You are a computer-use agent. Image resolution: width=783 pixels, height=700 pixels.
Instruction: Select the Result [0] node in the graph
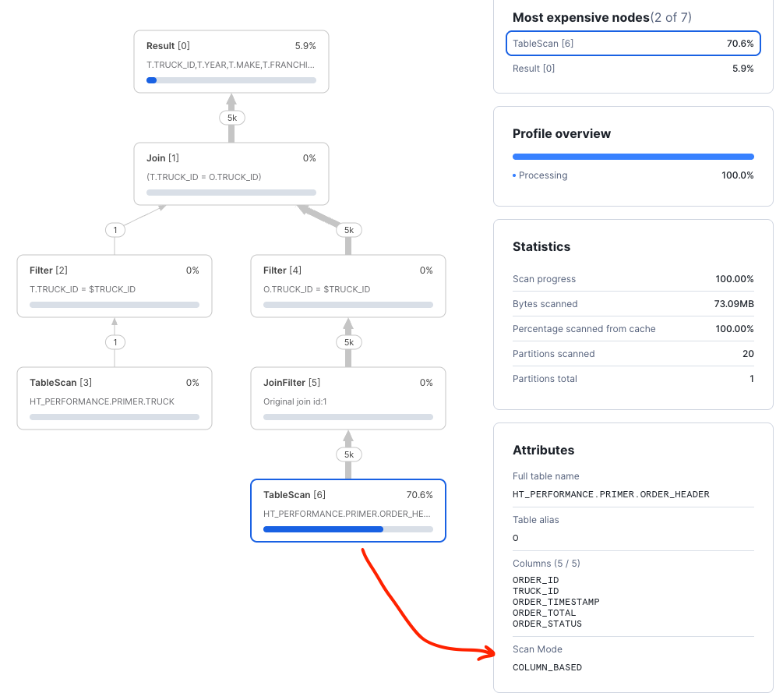(231, 62)
